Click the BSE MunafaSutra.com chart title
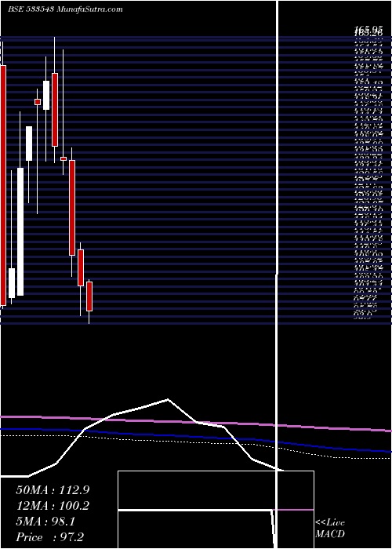Image resolution: width=392 pixels, height=549 pixels. click(65, 9)
